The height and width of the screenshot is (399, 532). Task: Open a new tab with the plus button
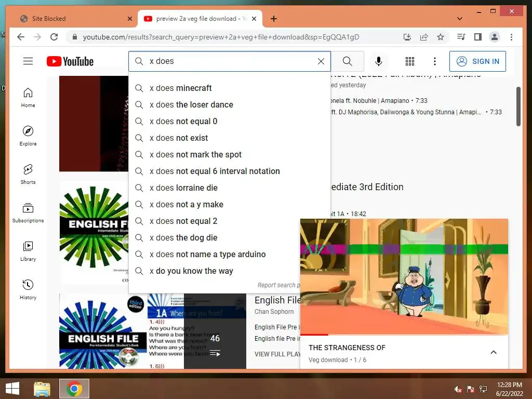[x=273, y=19]
